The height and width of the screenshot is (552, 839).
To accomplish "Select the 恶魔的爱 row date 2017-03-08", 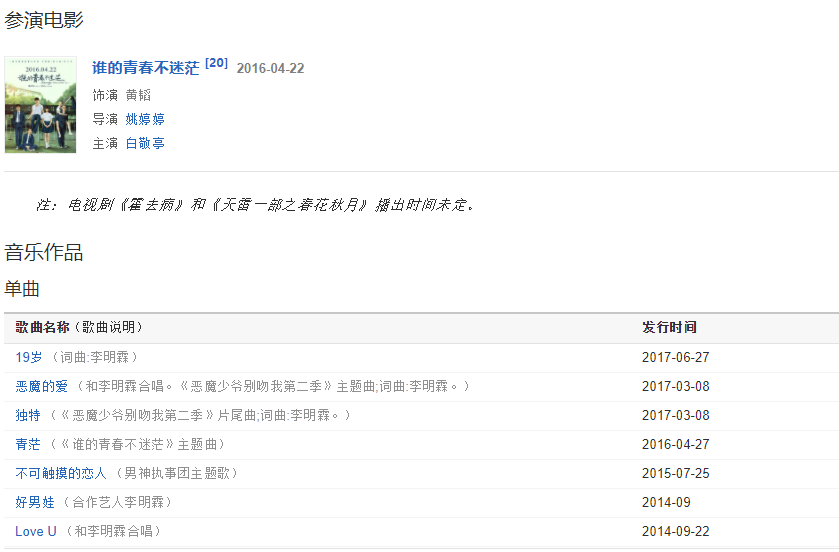I will click(676, 386).
